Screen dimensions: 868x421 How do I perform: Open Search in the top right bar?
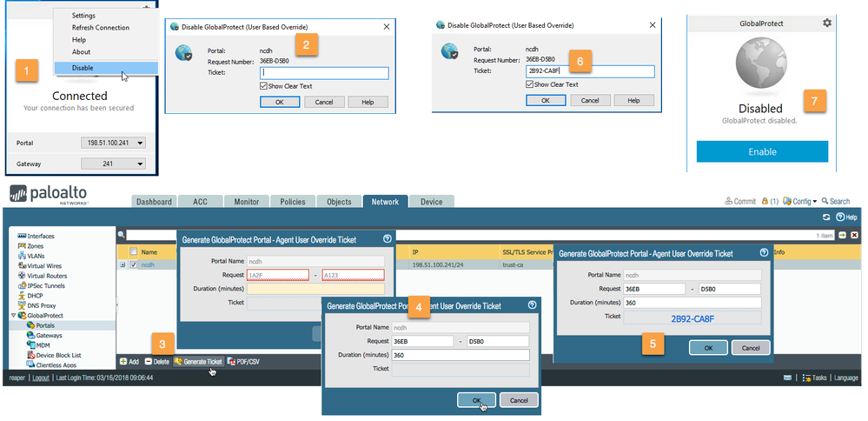click(x=836, y=202)
